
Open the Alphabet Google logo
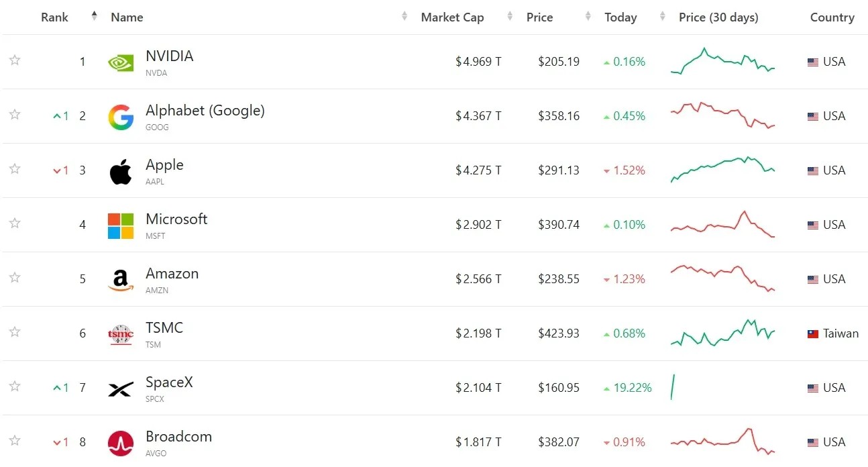click(121, 117)
